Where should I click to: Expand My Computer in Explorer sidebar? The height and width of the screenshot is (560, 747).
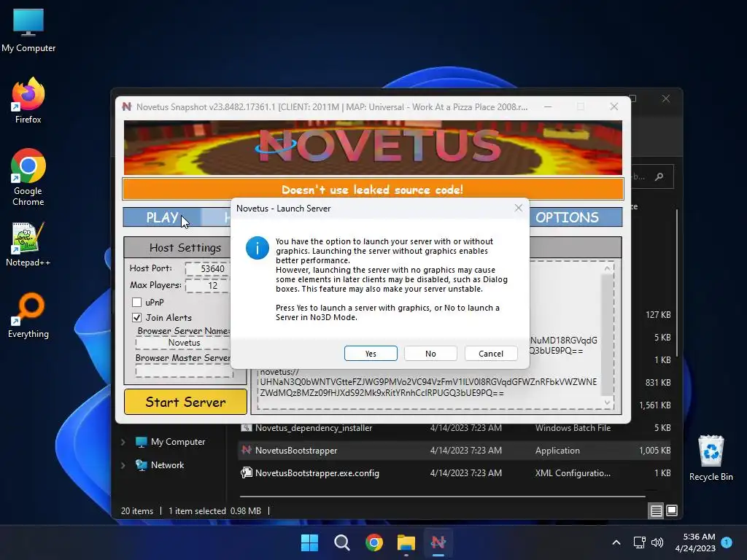[x=123, y=442]
